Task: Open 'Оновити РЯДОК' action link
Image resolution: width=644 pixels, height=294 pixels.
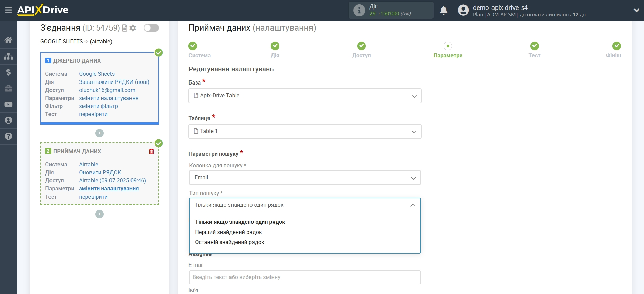Action: tap(100, 173)
